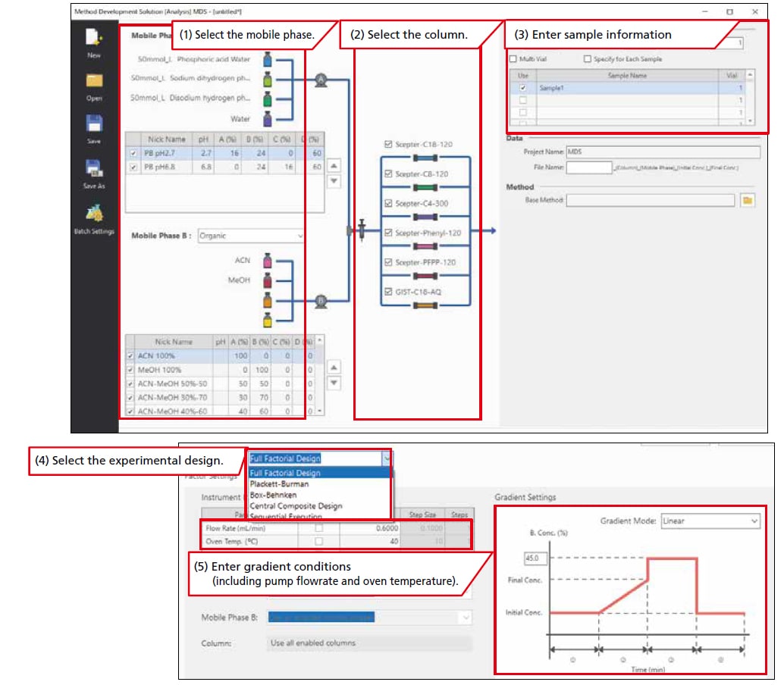The height and width of the screenshot is (685, 784).
Task: Click the New file icon in sidebar
Action: click(x=94, y=39)
